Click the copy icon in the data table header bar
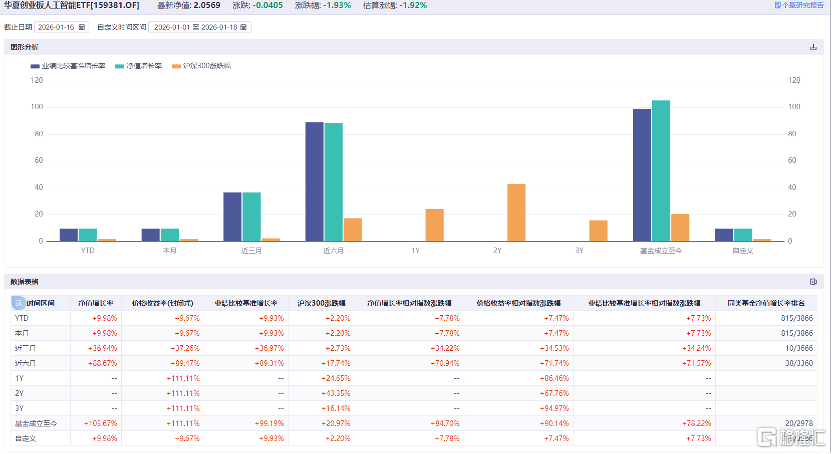Viewport: 832px width, 454px height. pyautogui.click(x=813, y=282)
